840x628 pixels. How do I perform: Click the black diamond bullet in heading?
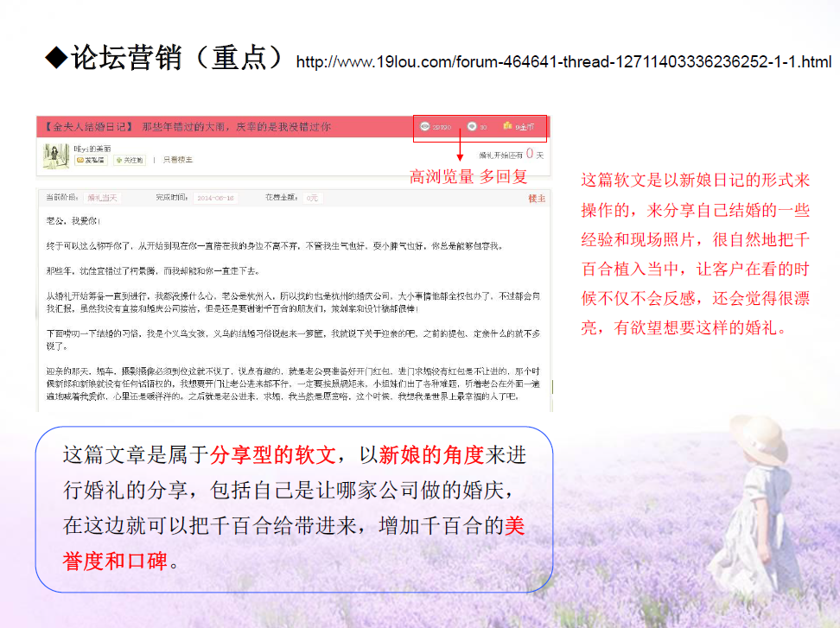[56, 58]
